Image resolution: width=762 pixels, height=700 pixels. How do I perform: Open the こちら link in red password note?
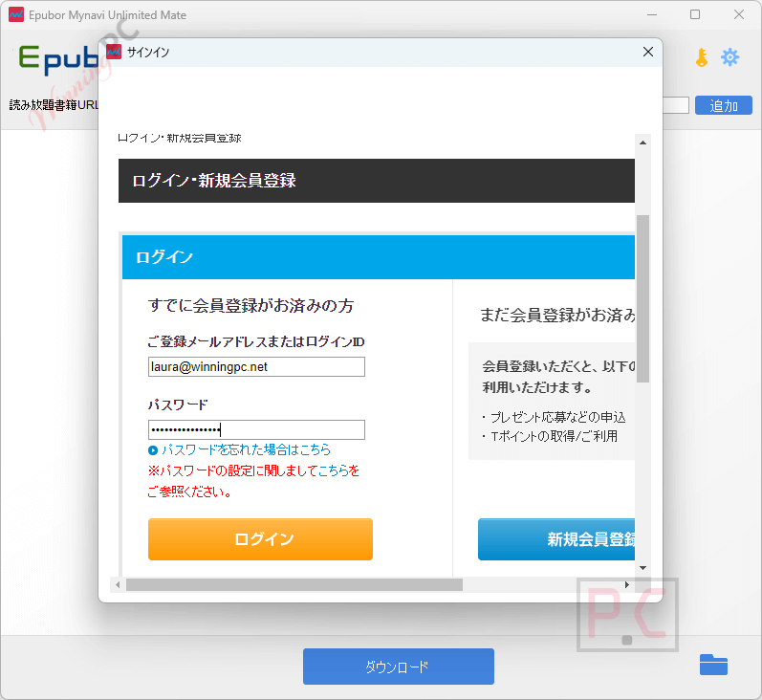(333, 470)
